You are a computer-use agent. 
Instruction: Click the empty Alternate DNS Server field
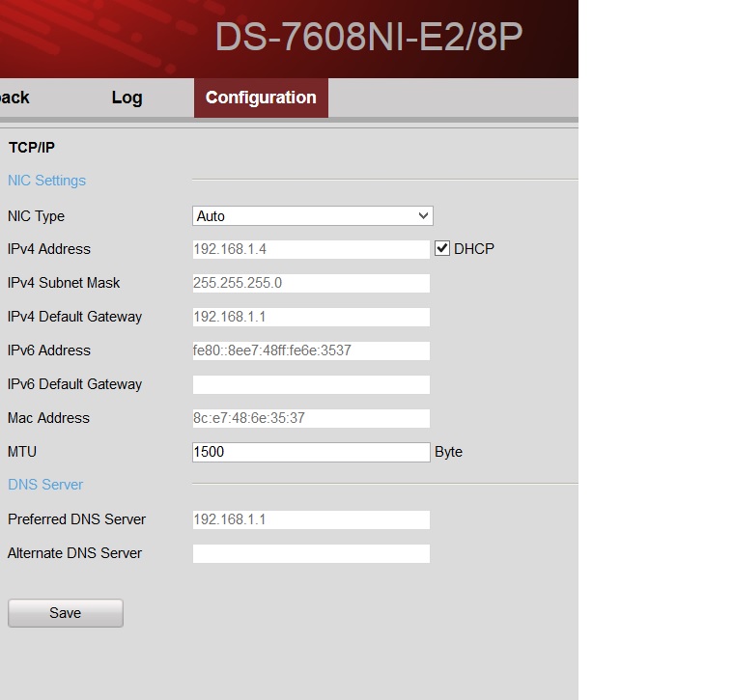click(311, 553)
